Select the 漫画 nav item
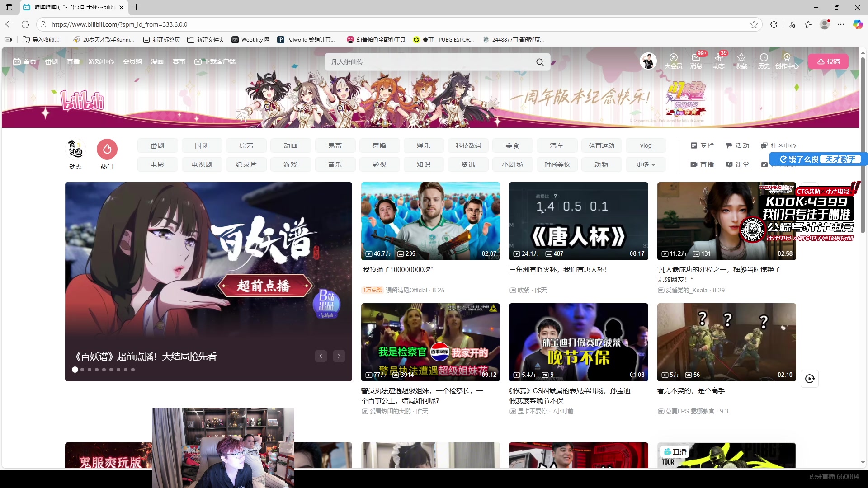868x488 pixels. (157, 61)
